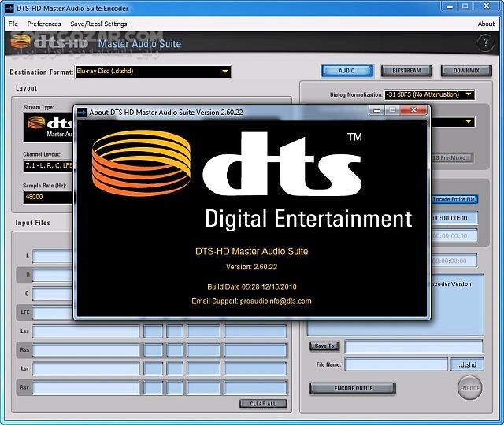Click the ES Pre-Mixed button
The height and width of the screenshot is (425, 504).
451,157
